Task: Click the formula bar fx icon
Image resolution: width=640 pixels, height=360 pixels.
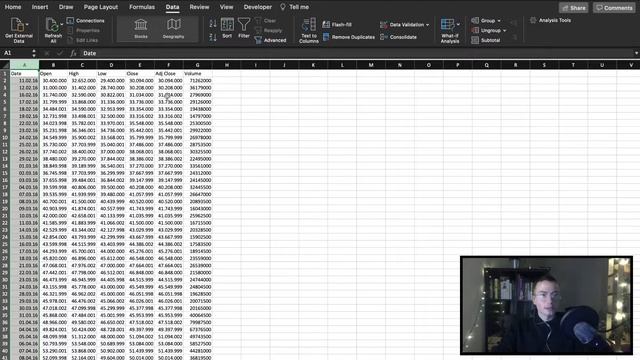Action: (73, 53)
